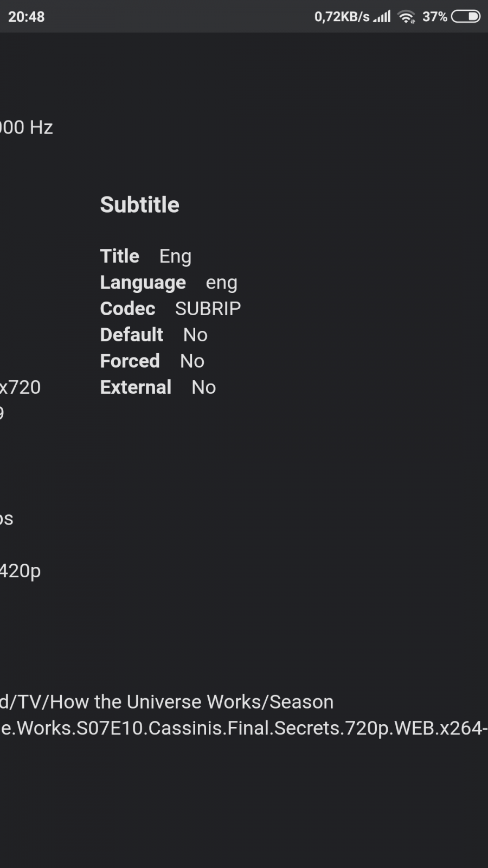Tap the x720 resolution text
The width and height of the screenshot is (488, 868).
click(21, 387)
